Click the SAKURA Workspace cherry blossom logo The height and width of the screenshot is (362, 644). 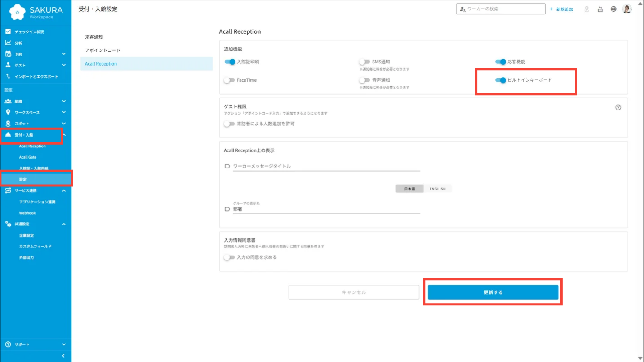coord(18,12)
